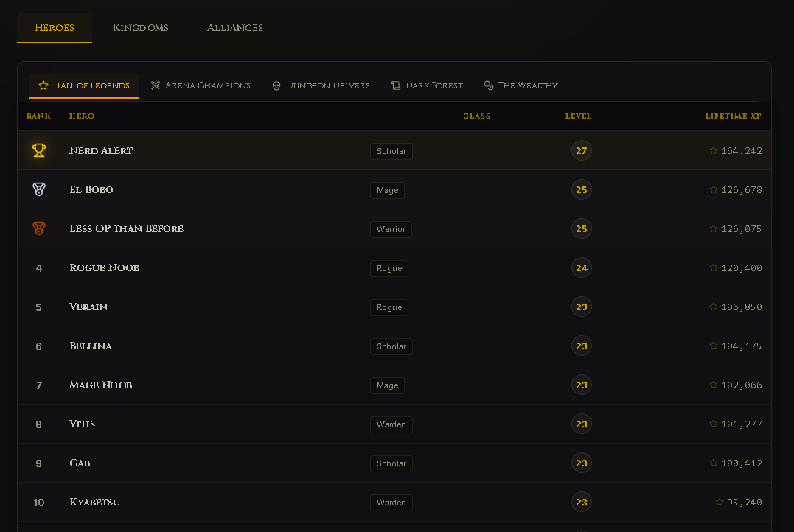
Task: Click Cab's Scholar class badge
Action: 391,463
